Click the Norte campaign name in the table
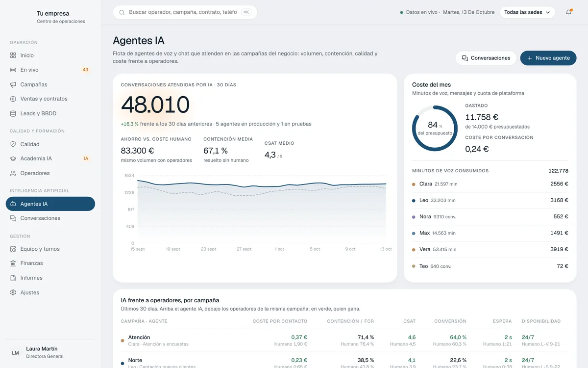The height and width of the screenshot is (368, 588). (x=135, y=360)
